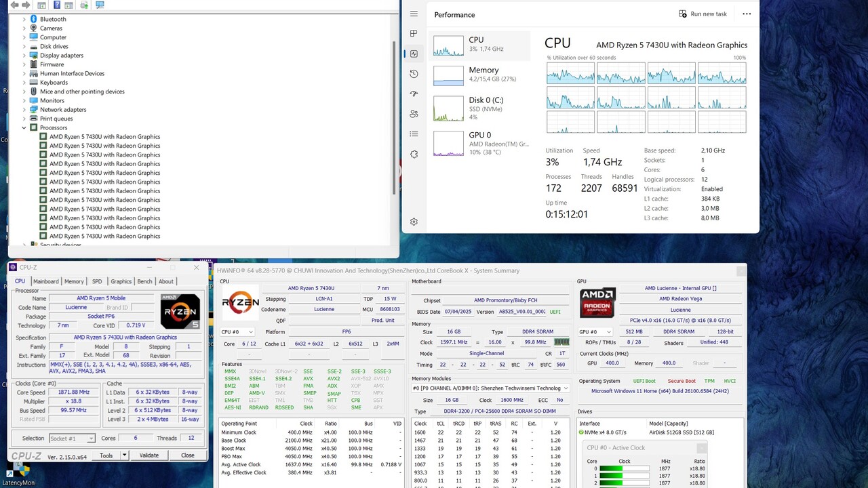This screenshot has height=488, width=868.
Task: Open Startup apps view in Task Manager
Action: [414, 94]
